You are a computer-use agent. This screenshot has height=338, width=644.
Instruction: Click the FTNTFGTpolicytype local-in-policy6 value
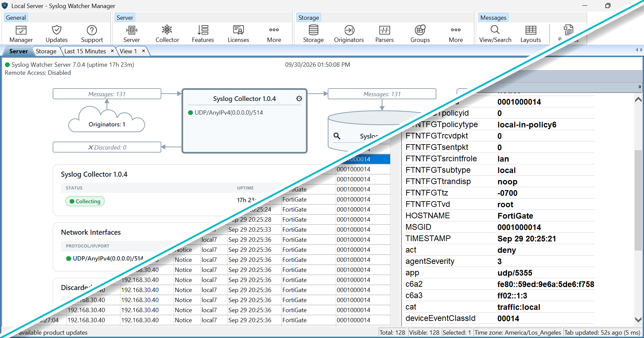(x=527, y=125)
